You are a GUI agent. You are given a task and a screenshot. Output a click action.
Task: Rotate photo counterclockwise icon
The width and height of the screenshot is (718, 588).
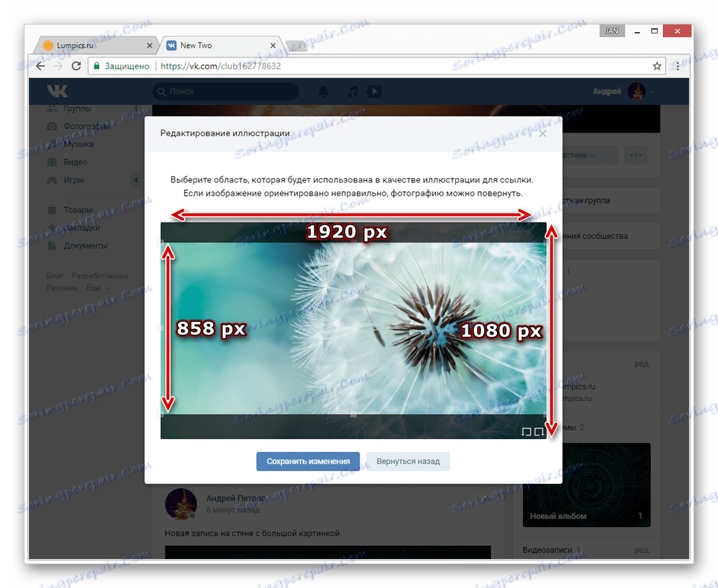(526, 432)
